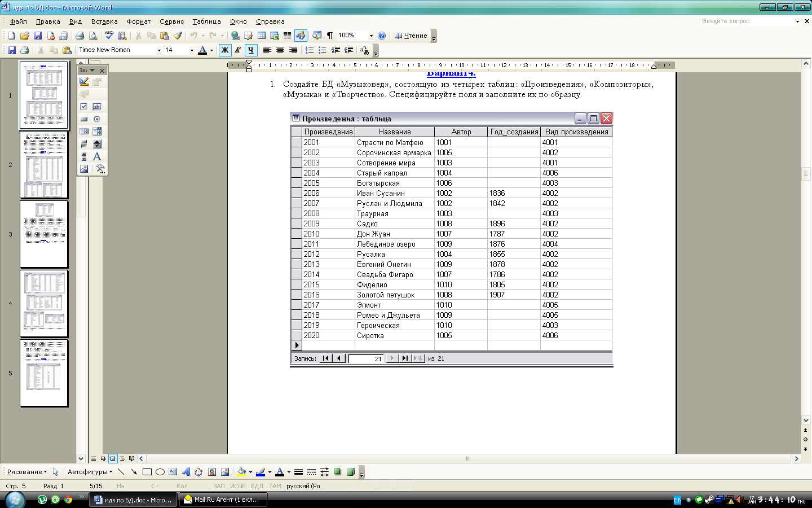
Task: Launch Google Chrome from quick launch
Action: point(68,500)
